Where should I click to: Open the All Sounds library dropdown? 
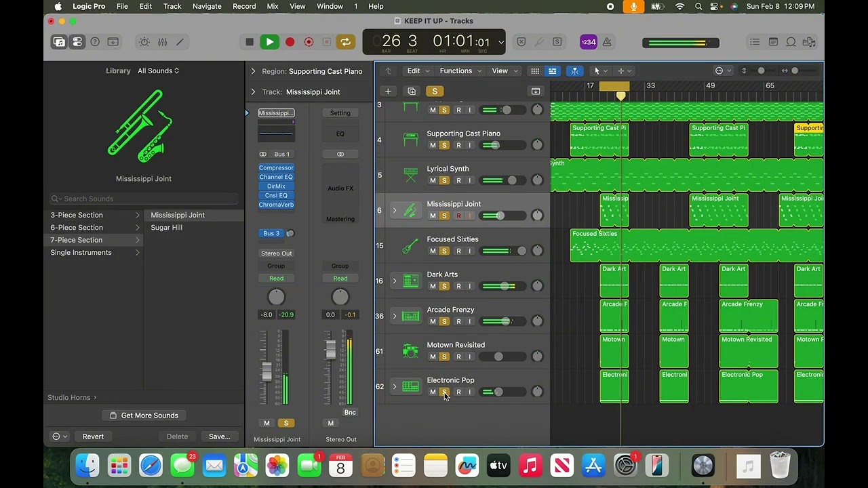159,71
